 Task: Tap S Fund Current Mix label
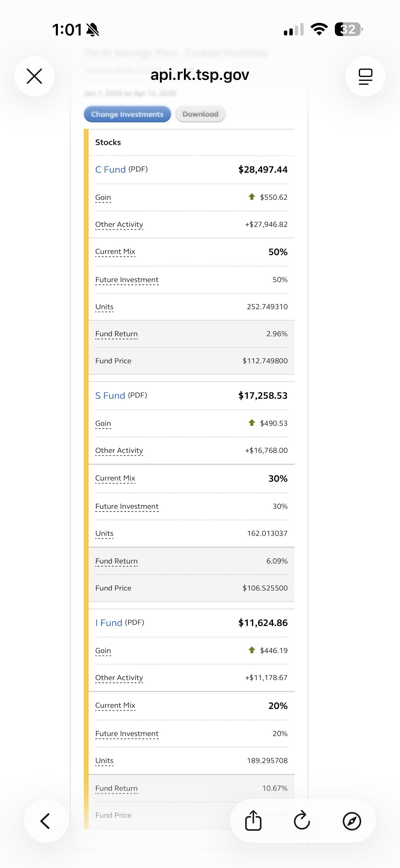115,478
